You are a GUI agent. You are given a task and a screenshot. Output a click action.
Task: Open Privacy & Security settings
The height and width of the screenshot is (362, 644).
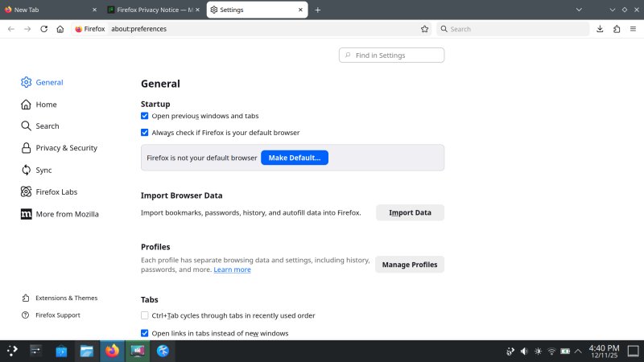pos(59,148)
